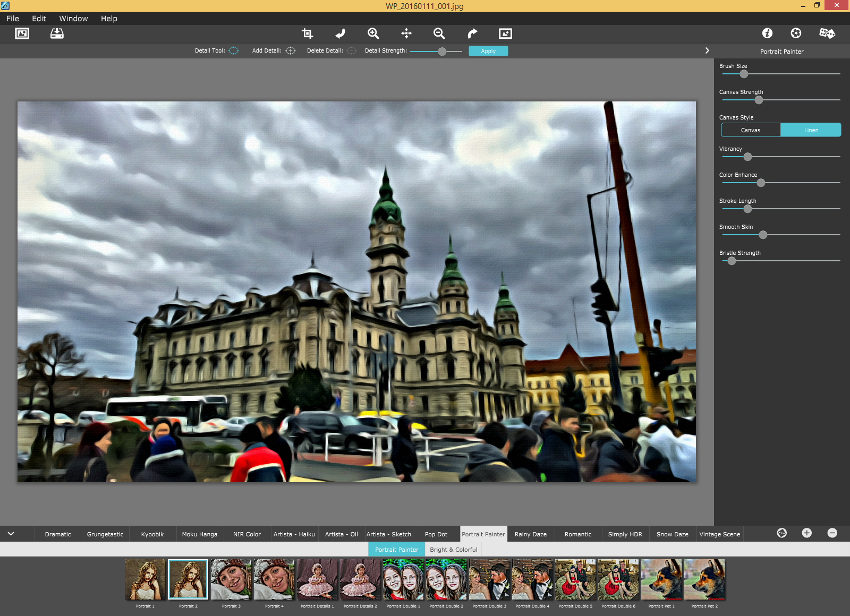
Task: Select Linen canvas style
Action: click(811, 130)
